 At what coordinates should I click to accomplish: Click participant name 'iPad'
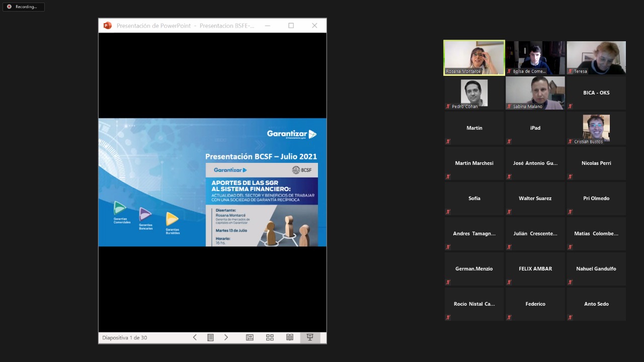tap(535, 128)
